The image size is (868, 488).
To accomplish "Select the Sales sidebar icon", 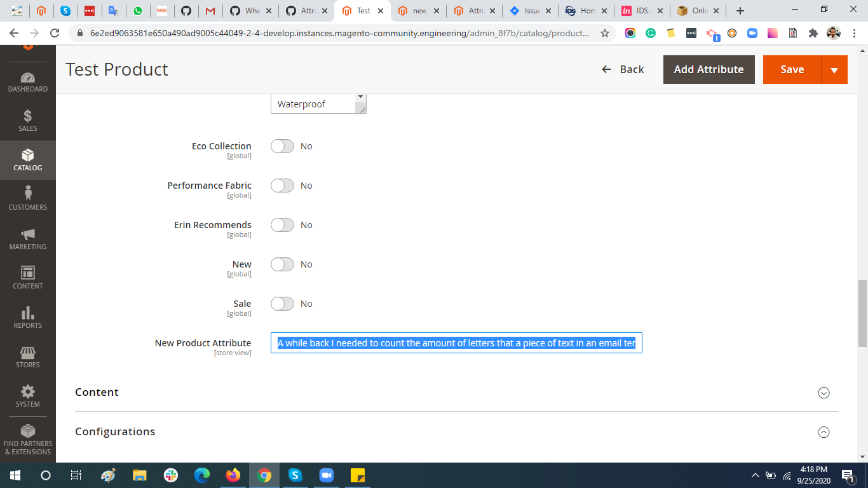I will pyautogui.click(x=27, y=119).
